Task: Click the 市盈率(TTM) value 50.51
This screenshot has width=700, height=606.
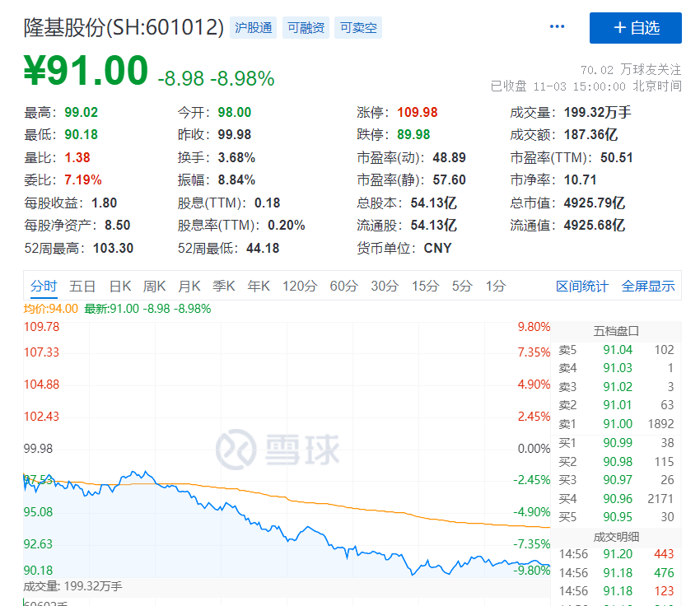Action: pos(617,157)
